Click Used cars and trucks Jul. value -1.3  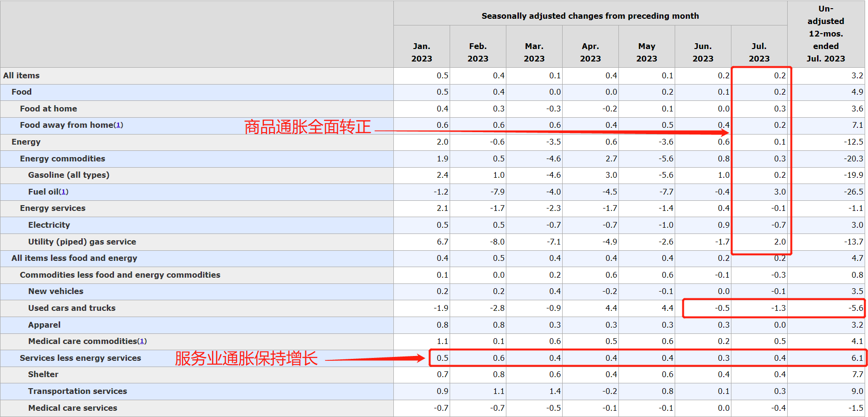tap(779, 308)
